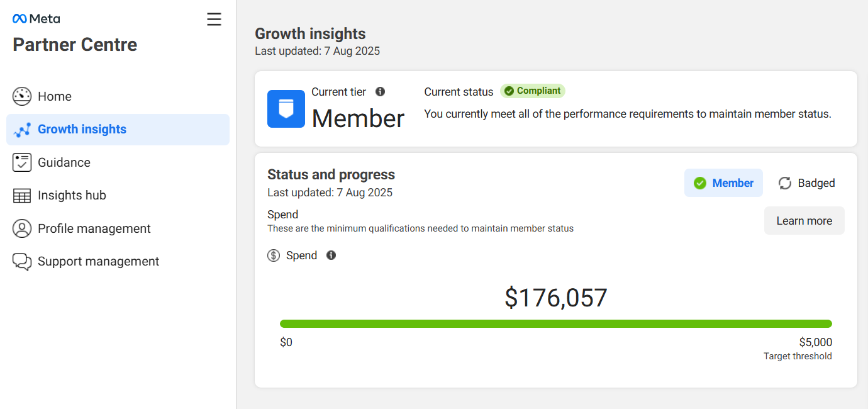Click the Meta logo

(36, 19)
